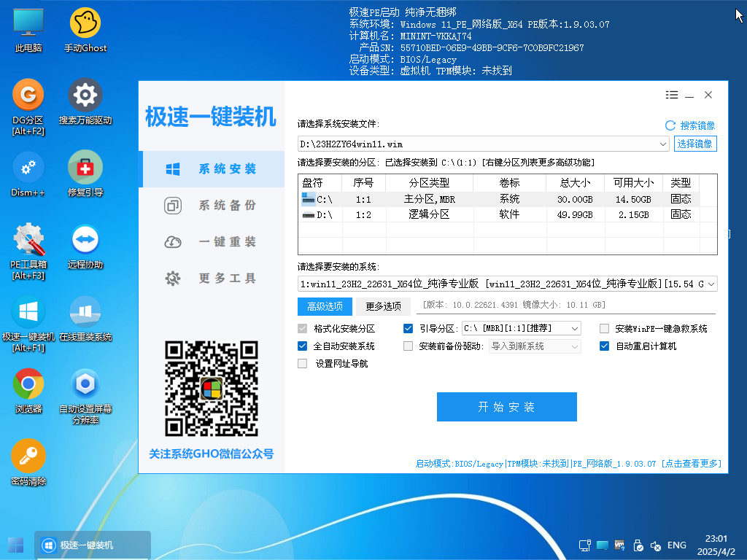Click the QR code image in the sidebar
The image size is (747, 560).
point(212,389)
